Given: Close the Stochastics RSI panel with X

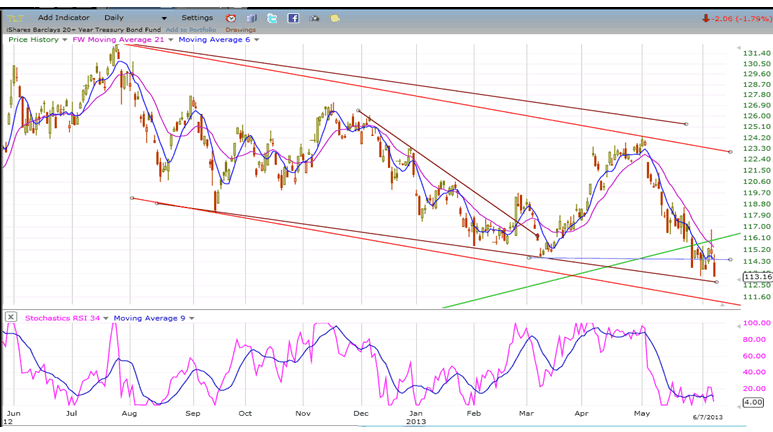Looking at the screenshot, I should point(11,317).
